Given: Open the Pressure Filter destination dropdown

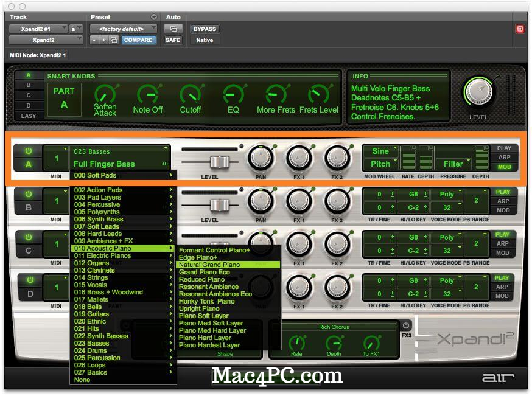Looking at the screenshot, I should point(453,164).
